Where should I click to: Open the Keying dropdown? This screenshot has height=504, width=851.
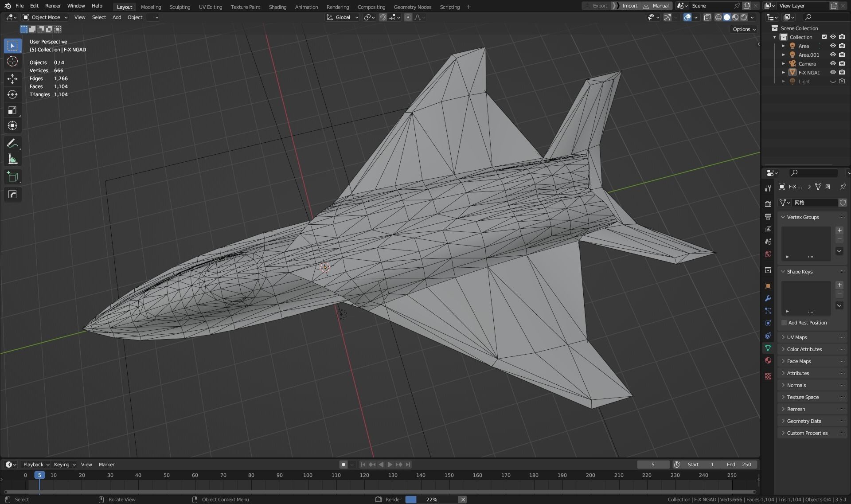point(65,465)
